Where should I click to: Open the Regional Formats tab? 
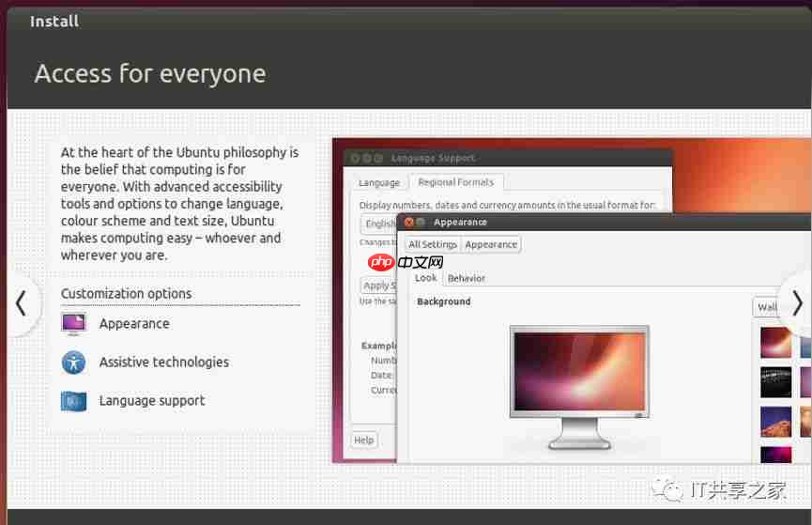click(x=455, y=182)
